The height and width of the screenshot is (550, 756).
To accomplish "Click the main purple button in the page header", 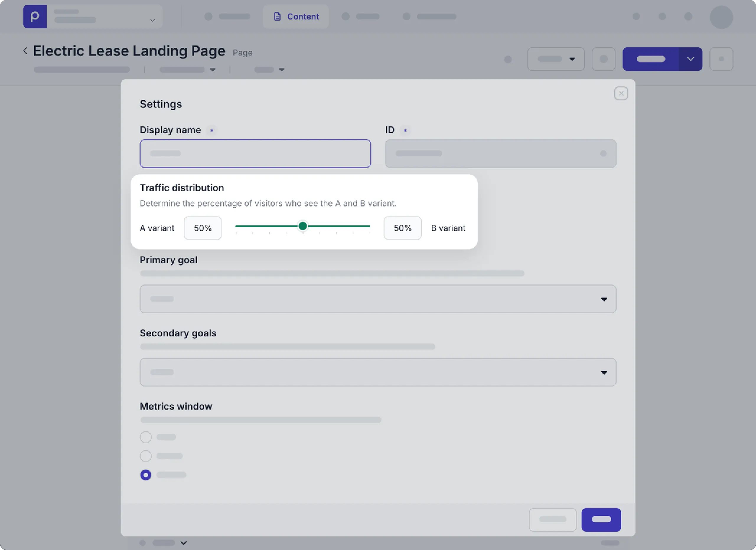I will coord(651,59).
